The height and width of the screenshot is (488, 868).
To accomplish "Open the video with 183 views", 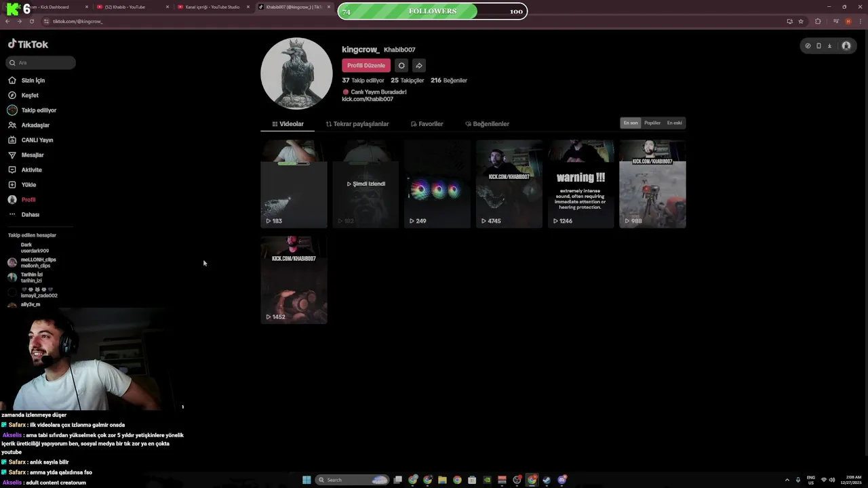I will point(294,184).
